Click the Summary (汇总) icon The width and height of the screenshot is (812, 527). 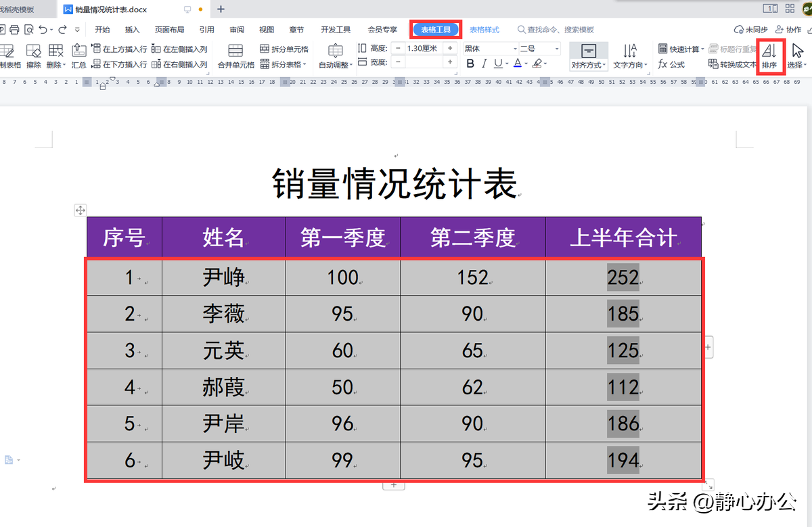(x=79, y=56)
